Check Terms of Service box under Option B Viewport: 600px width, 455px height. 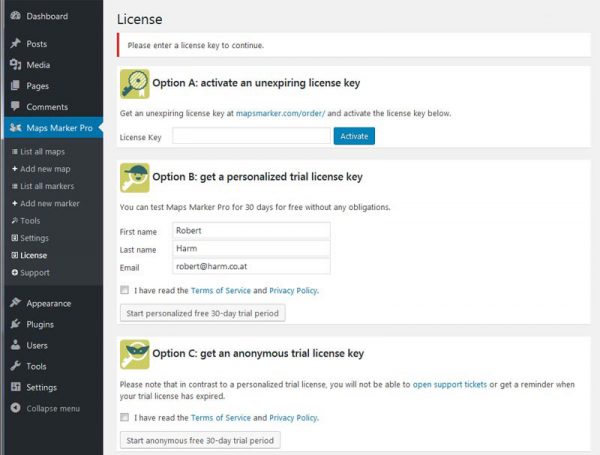pyautogui.click(x=123, y=290)
